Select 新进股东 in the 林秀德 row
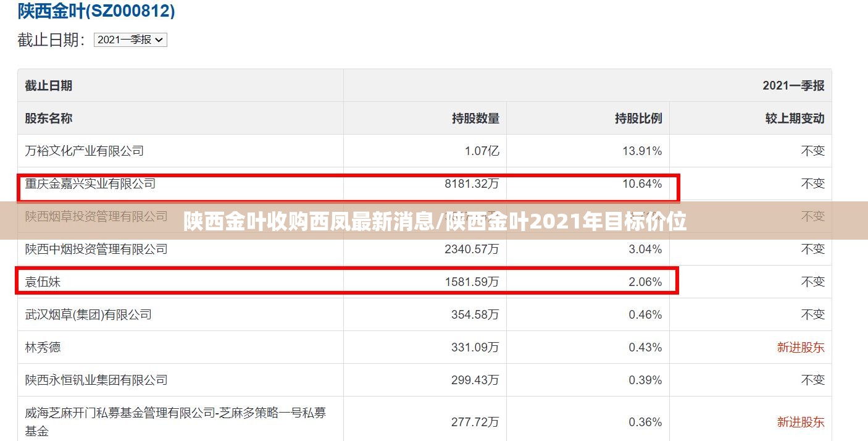Image resolution: width=868 pixels, height=441 pixels. [801, 347]
